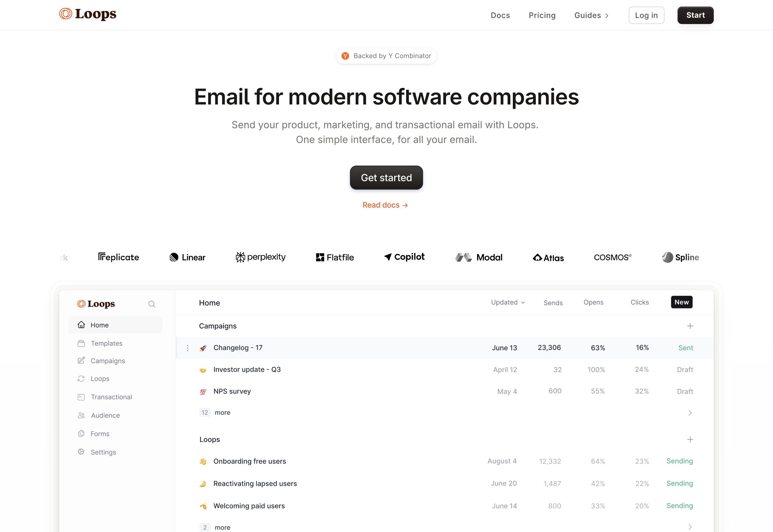Click the Settings gear icon
The image size is (773, 532).
tap(81, 452)
